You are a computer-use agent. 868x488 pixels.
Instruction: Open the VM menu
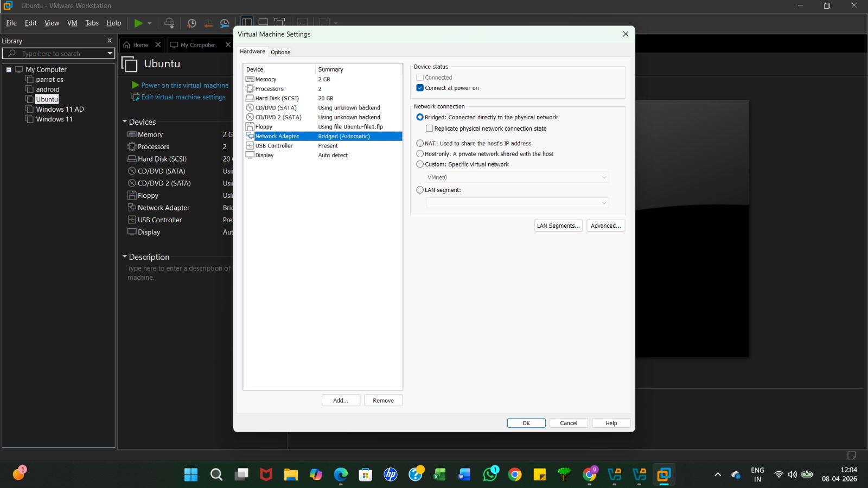click(72, 23)
